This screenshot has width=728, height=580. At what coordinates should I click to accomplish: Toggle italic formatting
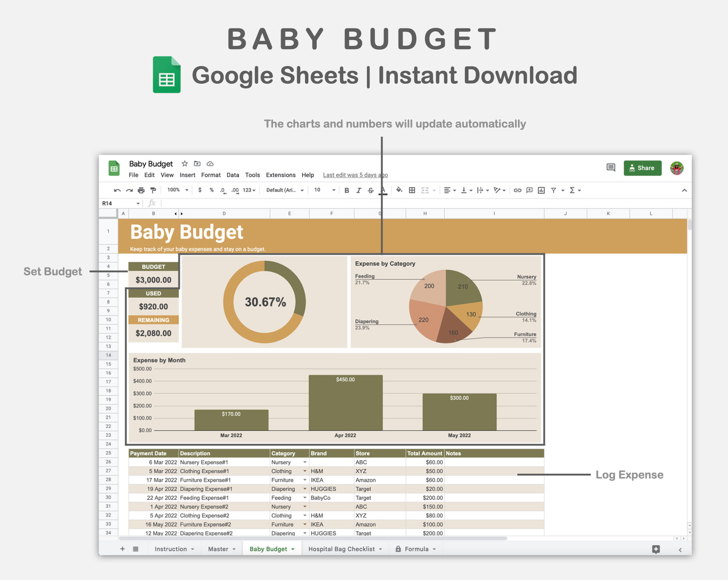pos(359,190)
